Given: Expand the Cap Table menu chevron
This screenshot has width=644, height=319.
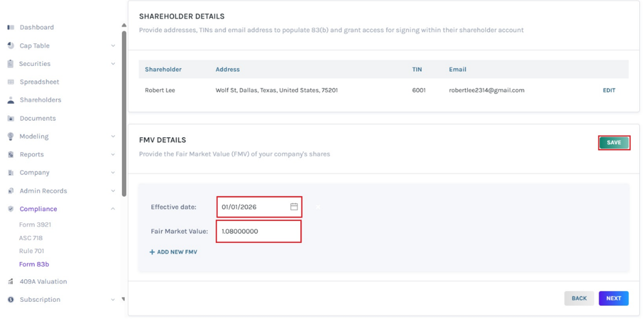Looking at the screenshot, I should (113, 46).
